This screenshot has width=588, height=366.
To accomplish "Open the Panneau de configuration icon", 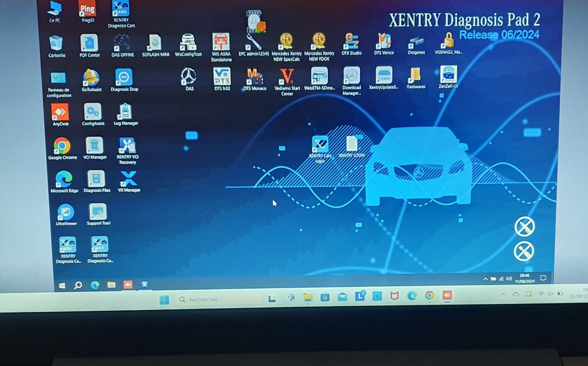I will click(59, 85).
